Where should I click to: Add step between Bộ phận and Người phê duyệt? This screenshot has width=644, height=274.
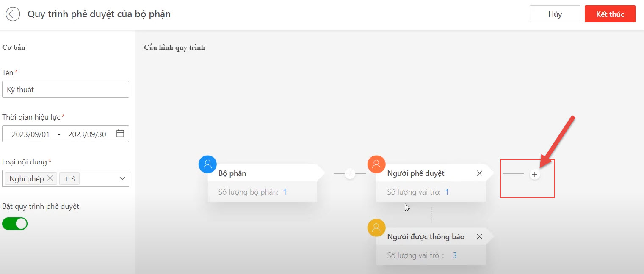pyautogui.click(x=350, y=173)
